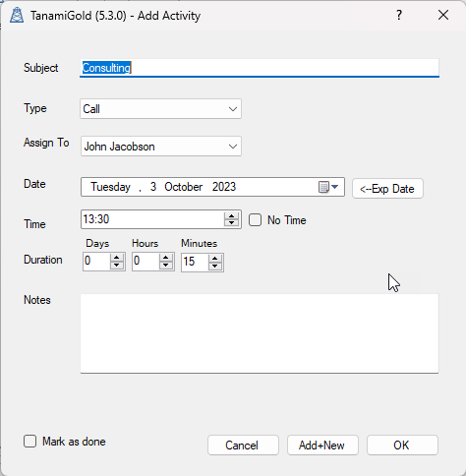Cancel the Add Activity dialog

[x=243, y=445]
